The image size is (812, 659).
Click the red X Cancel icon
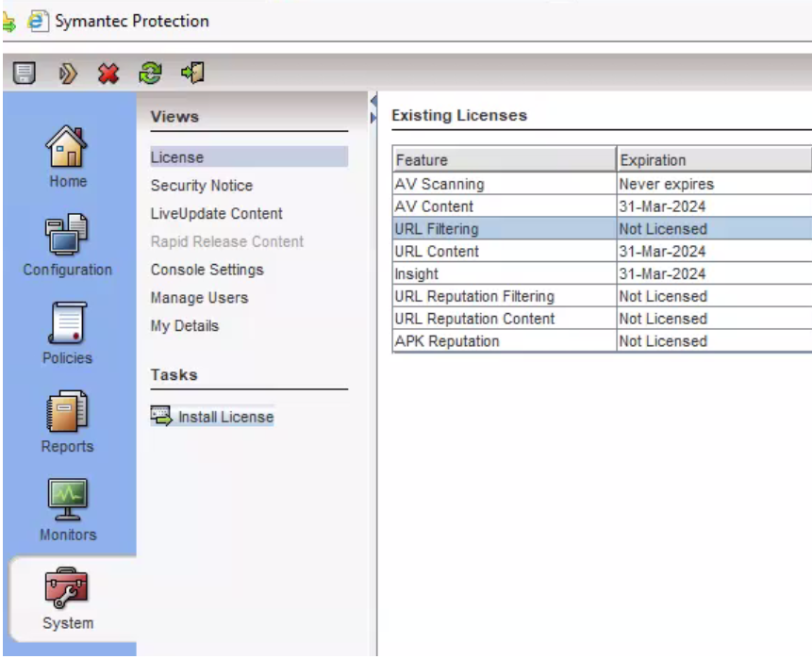click(108, 74)
